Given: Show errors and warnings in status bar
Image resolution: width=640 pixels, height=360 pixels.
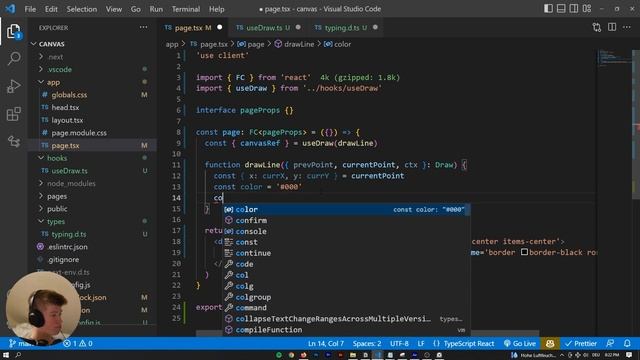Looking at the screenshot, I should (x=78, y=343).
